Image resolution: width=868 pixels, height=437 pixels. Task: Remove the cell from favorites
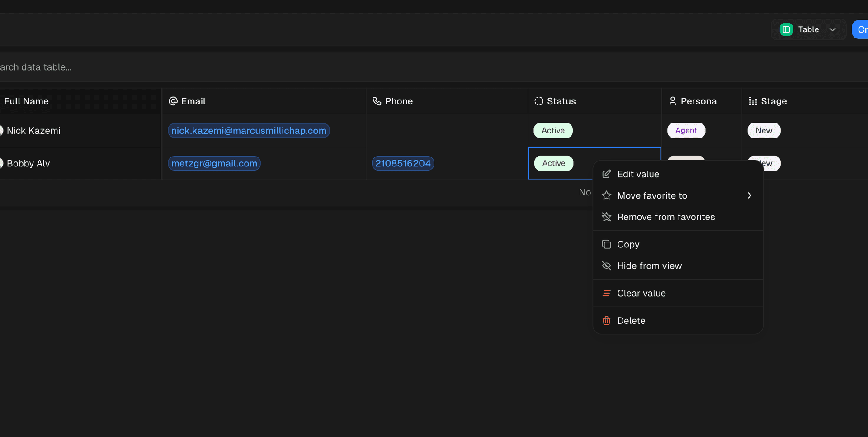click(x=666, y=217)
